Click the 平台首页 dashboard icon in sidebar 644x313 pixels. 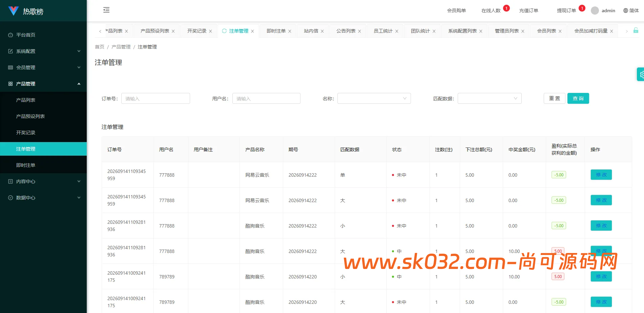click(11, 35)
